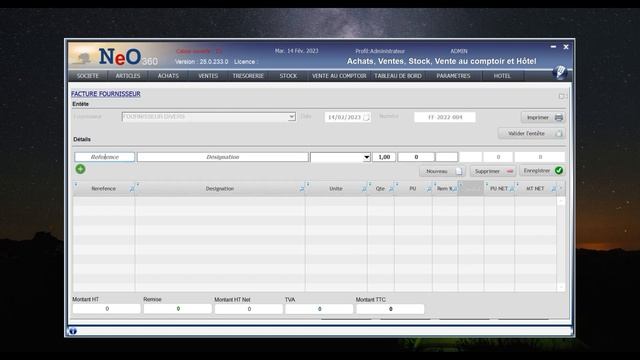Open the PARAMETRES menu
The width and height of the screenshot is (640, 360).
(x=453, y=76)
